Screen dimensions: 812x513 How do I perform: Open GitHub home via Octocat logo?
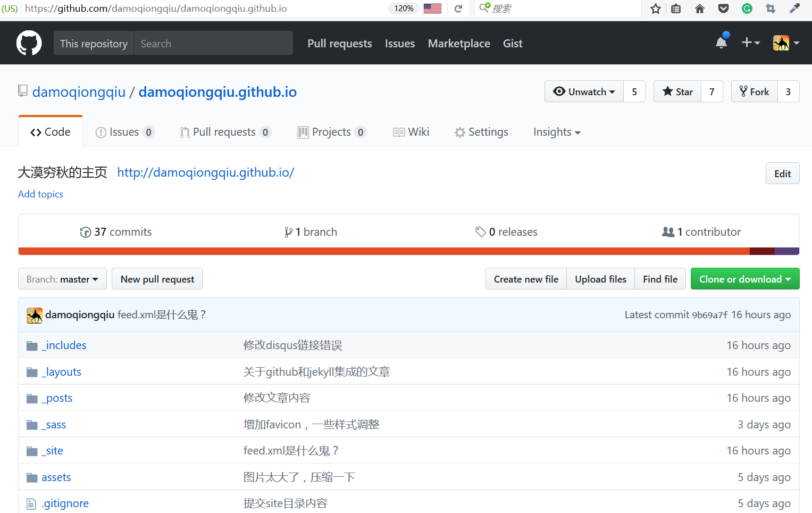(x=29, y=43)
